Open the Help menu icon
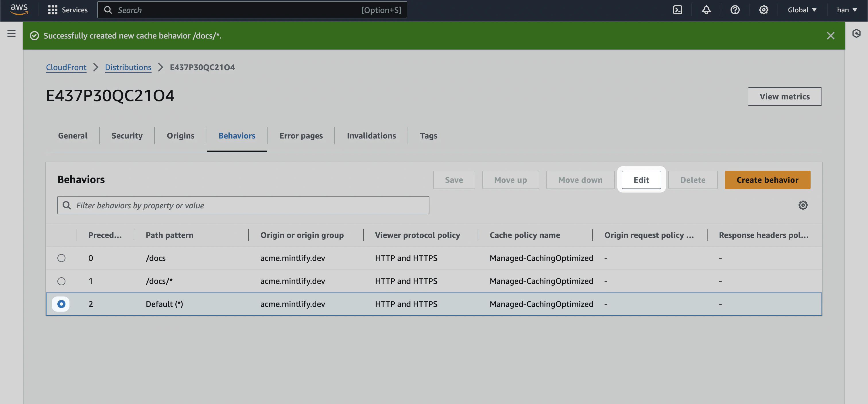The width and height of the screenshot is (868, 404). click(x=735, y=10)
